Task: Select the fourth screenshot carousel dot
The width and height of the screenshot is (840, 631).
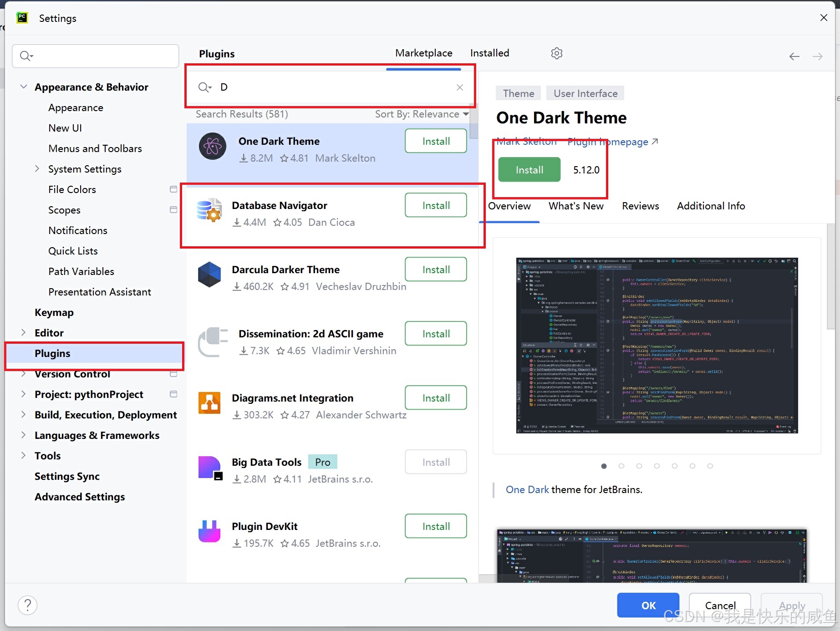Action: click(x=657, y=466)
